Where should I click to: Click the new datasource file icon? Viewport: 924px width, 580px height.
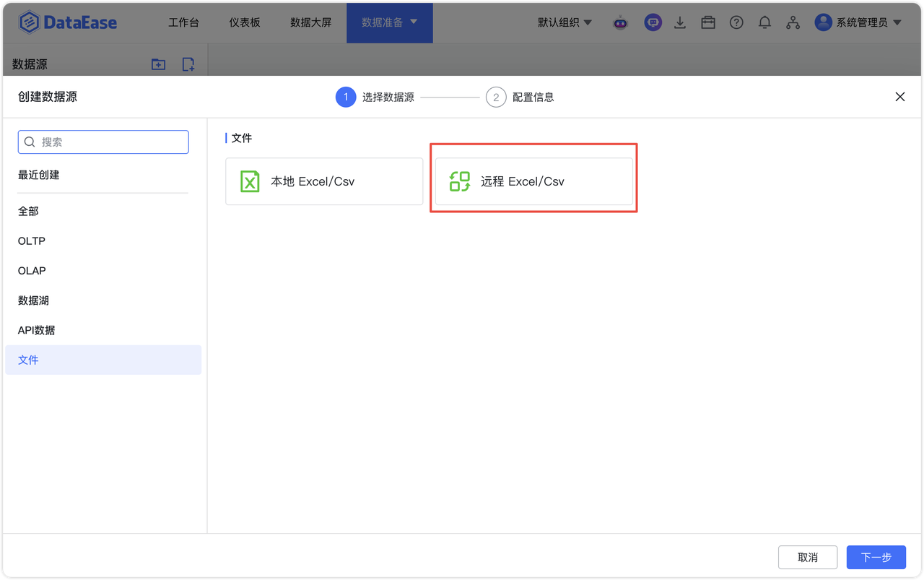[x=188, y=64]
